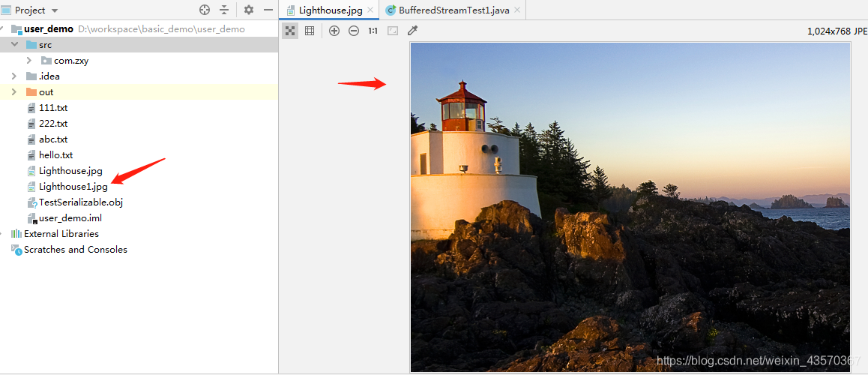Click the locate/select opened file target icon
The width and height of the screenshot is (868, 375).
205,10
